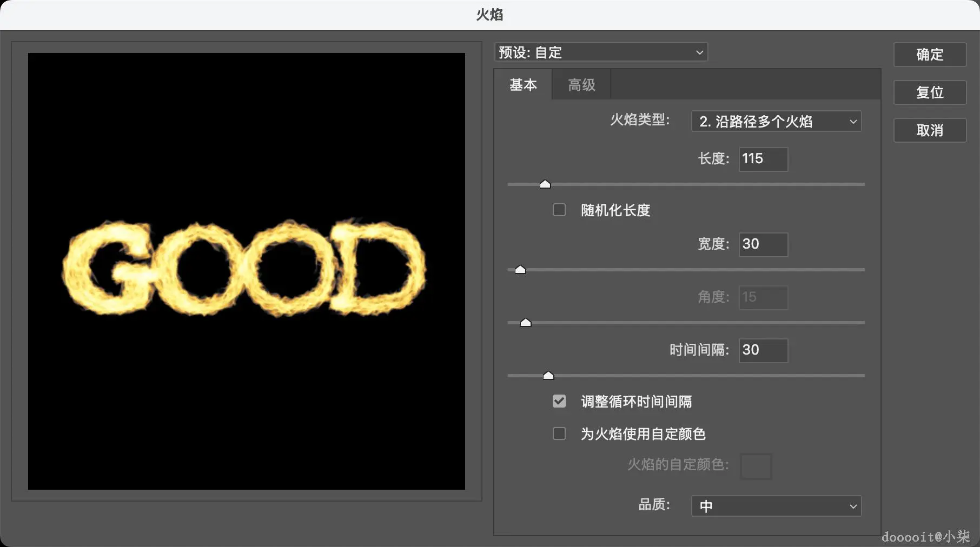Open the 预设 preset dropdown

(x=600, y=52)
